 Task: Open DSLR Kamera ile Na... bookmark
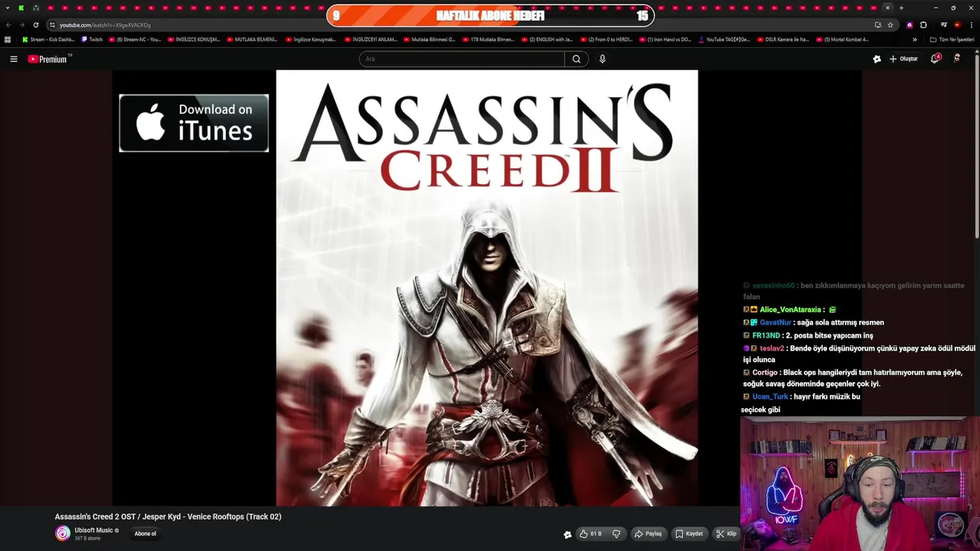pyautogui.click(x=783, y=39)
